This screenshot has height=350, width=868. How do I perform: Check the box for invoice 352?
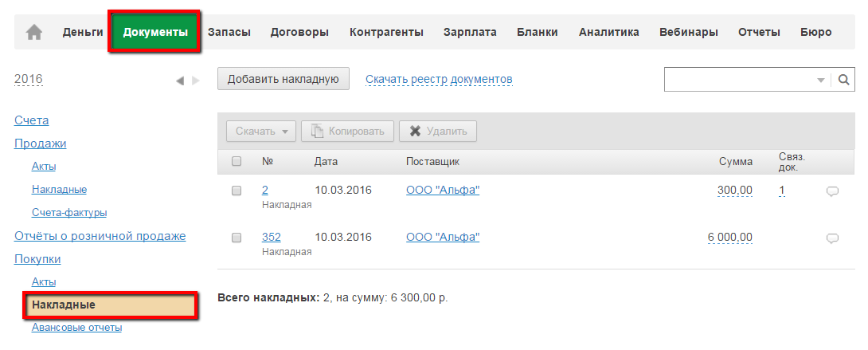point(237,238)
